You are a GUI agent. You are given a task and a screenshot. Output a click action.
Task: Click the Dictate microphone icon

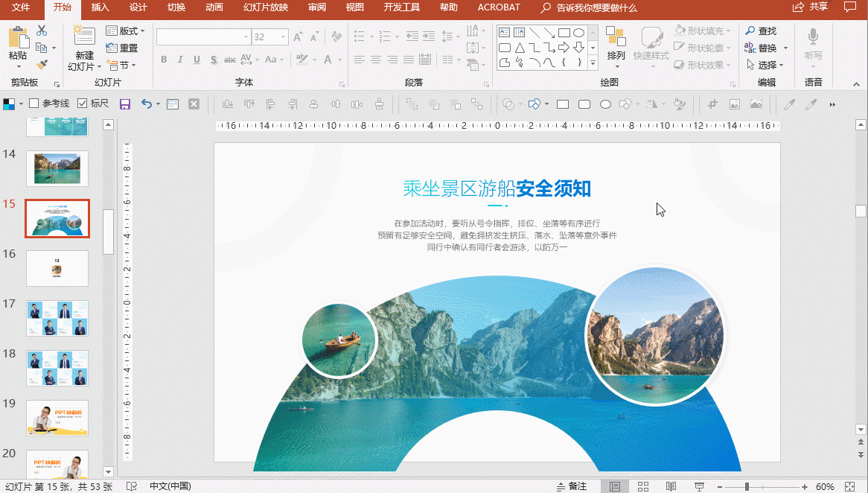813,37
